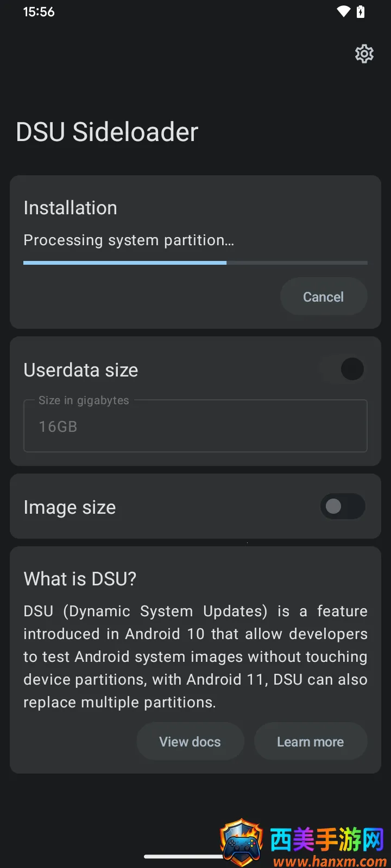Image resolution: width=391 pixels, height=868 pixels.
Task: Tap the Wi-Fi status icon
Action: tap(343, 11)
